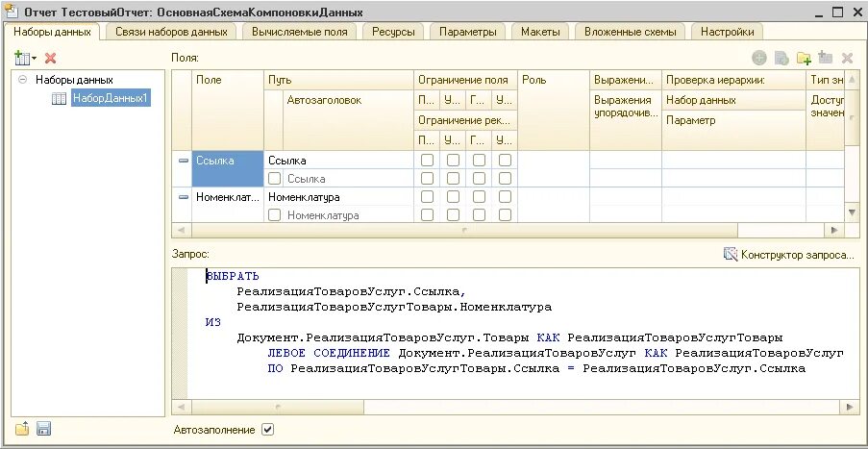Image resolution: width=868 pixels, height=449 pixels.
Task: Switch to Ресурсы tab
Action: click(x=393, y=32)
